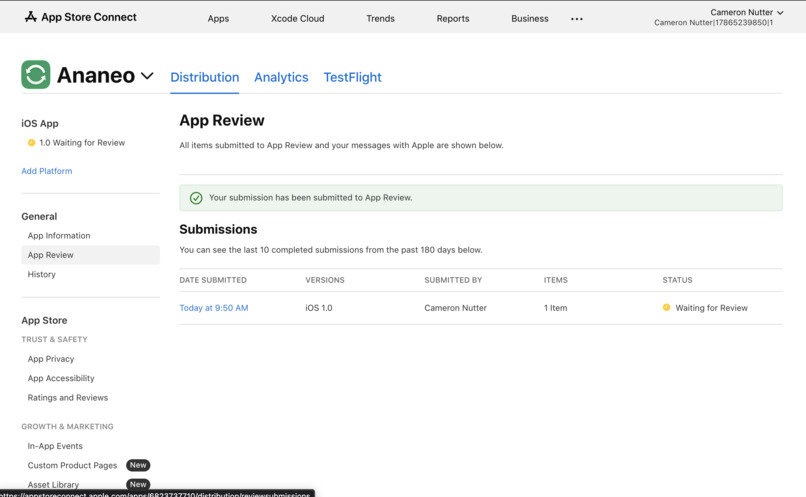Open Ratings and Reviews in the sidebar
806x497 pixels.
pos(68,398)
